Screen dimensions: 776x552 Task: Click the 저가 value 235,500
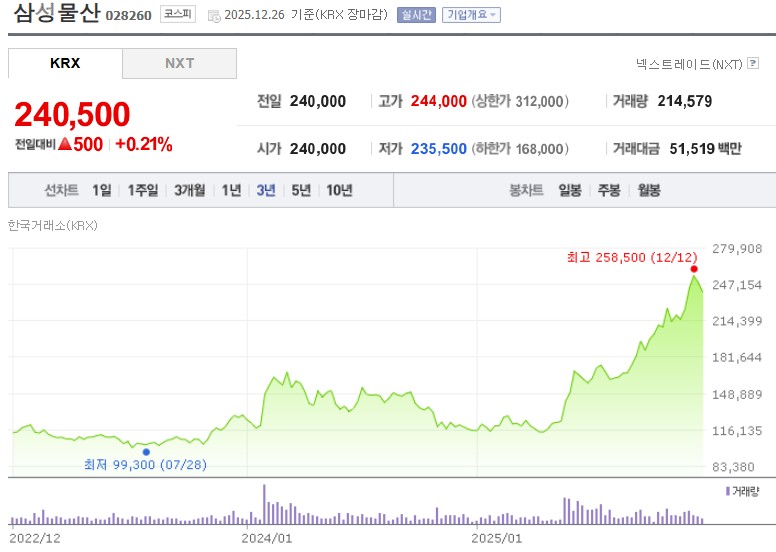pos(438,149)
